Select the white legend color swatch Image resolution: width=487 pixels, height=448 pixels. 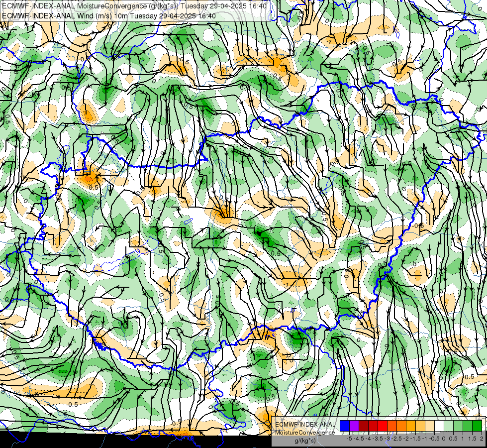coord(439,426)
